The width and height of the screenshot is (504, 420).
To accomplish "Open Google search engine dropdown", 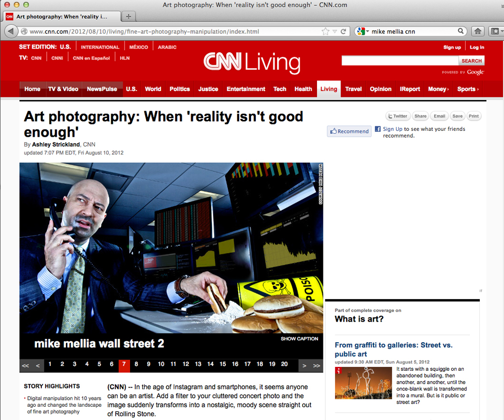I will [363, 31].
